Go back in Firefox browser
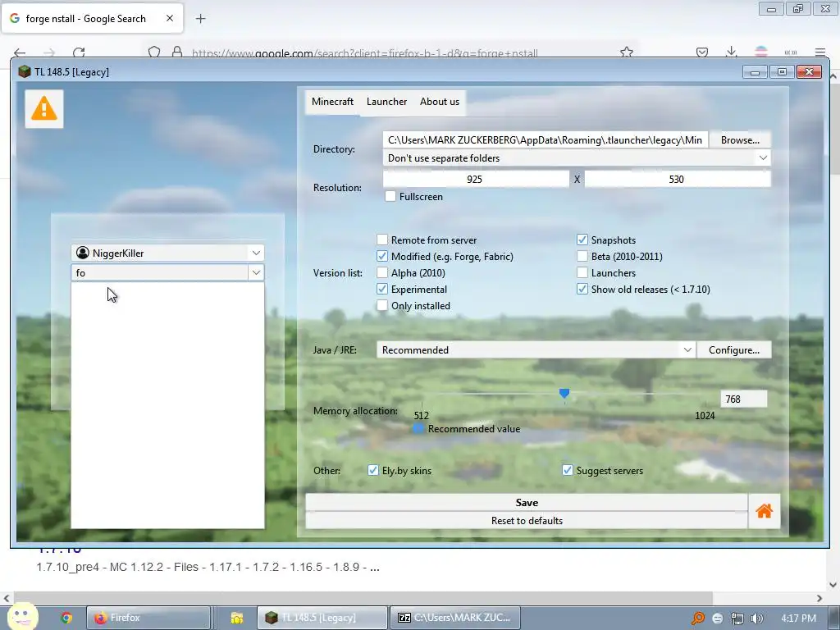The height and width of the screenshot is (630, 840). coord(20,52)
